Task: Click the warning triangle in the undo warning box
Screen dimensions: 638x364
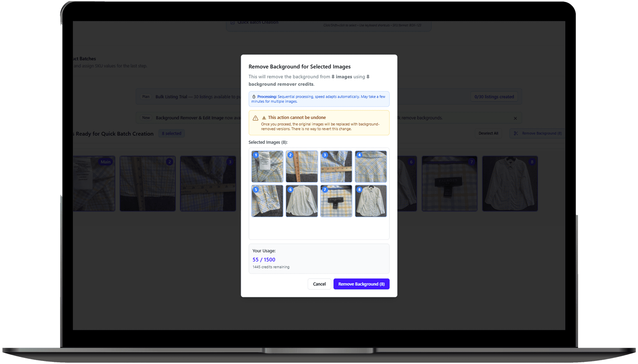Action: (255, 118)
